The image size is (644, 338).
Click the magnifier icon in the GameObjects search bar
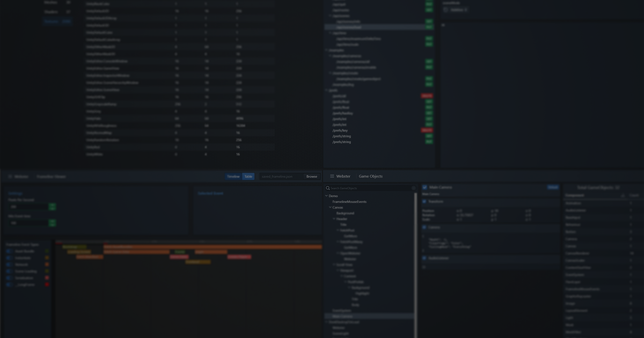click(328, 188)
